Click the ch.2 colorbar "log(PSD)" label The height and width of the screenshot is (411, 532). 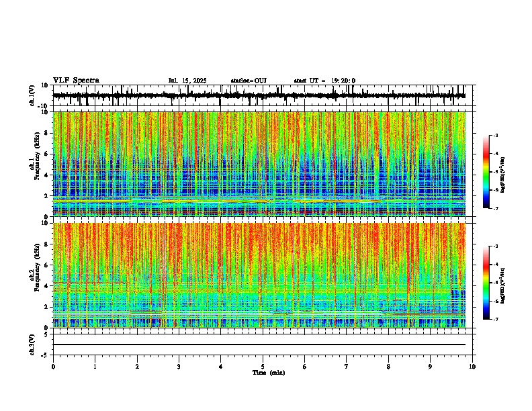click(x=502, y=285)
